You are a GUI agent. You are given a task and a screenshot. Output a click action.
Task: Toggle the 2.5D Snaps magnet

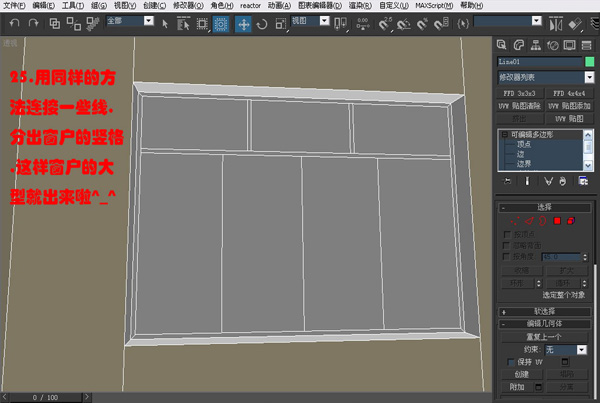coord(385,24)
